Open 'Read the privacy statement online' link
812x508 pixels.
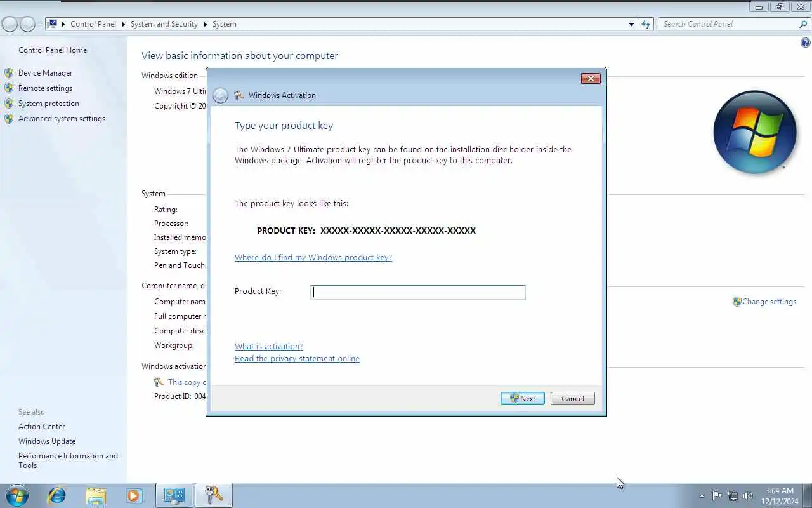coord(297,358)
